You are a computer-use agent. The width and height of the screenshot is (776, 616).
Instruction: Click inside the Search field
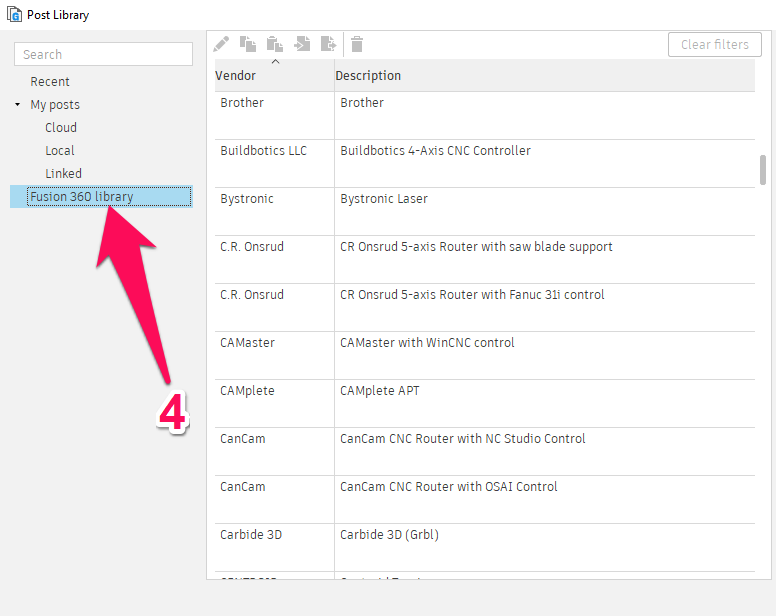(x=103, y=54)
